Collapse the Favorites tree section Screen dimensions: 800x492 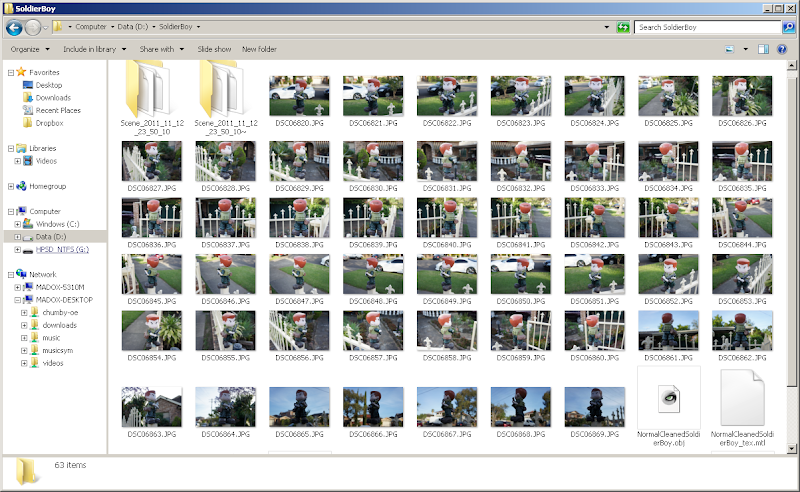point(11,72)
